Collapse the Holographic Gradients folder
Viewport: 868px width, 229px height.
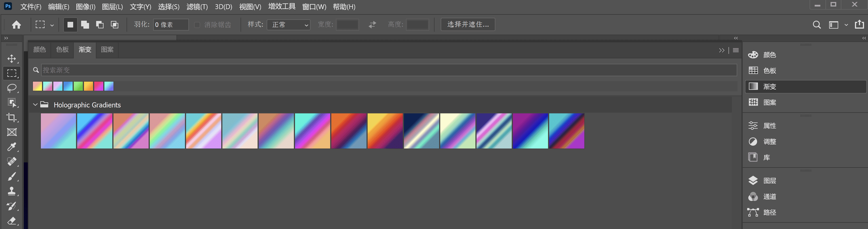(x=35, y=105)
